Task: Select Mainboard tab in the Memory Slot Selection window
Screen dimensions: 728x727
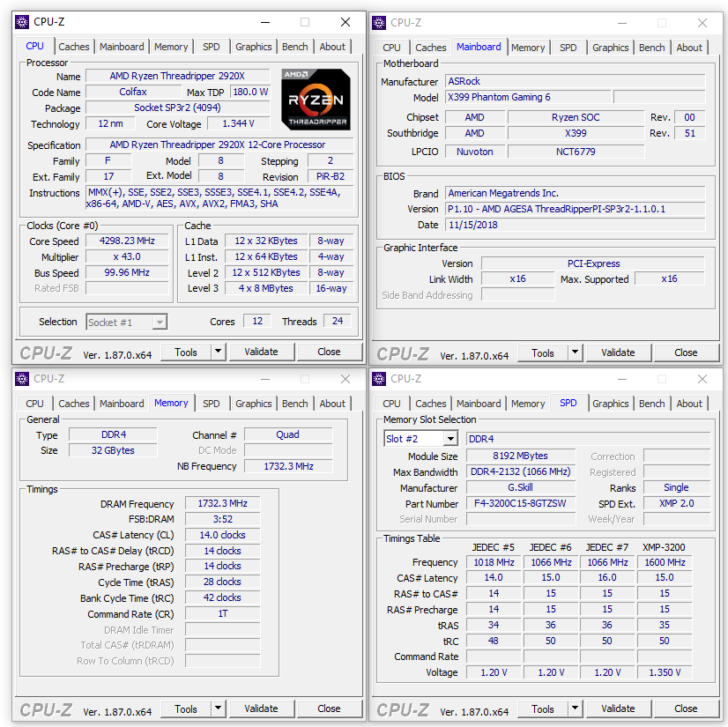Action: 479,404
